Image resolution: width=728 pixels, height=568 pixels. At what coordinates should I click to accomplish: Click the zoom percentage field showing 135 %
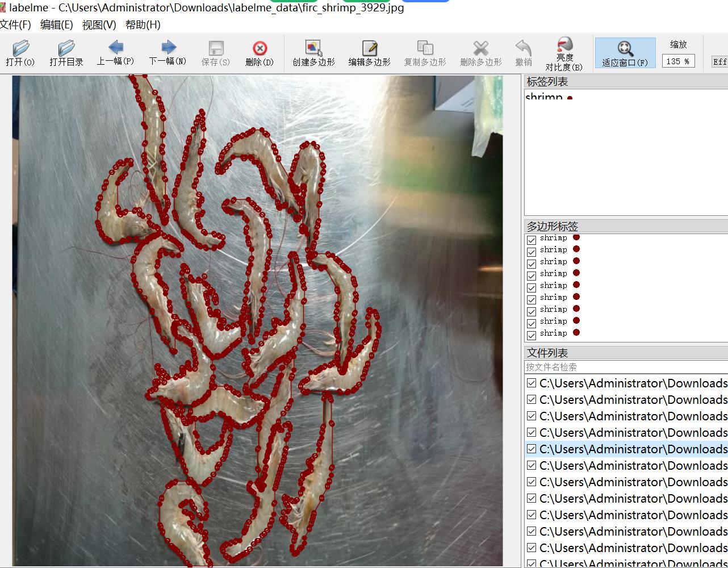[678, 61]
